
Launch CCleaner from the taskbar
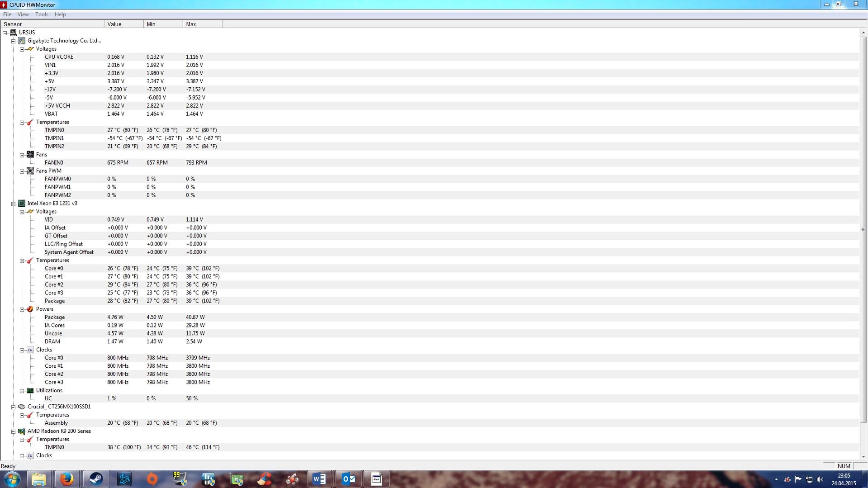[265, 479]
